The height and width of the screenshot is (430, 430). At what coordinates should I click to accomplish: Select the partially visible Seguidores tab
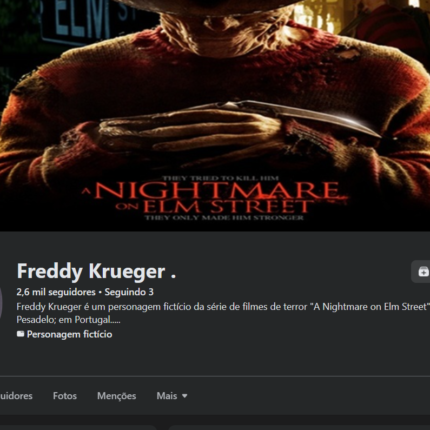16,396
